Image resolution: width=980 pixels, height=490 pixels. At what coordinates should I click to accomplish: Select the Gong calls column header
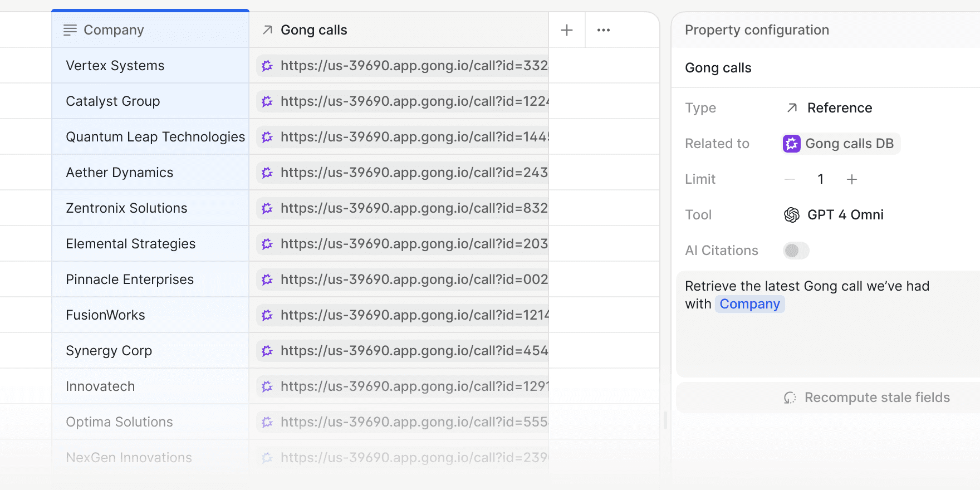click(x=399, y=30)
